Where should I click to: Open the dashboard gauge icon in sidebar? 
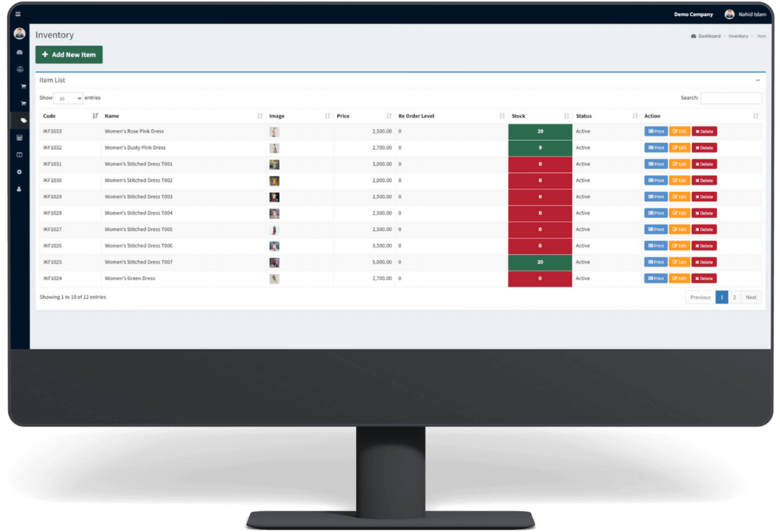pyautogui.click(x=19, y=53)
